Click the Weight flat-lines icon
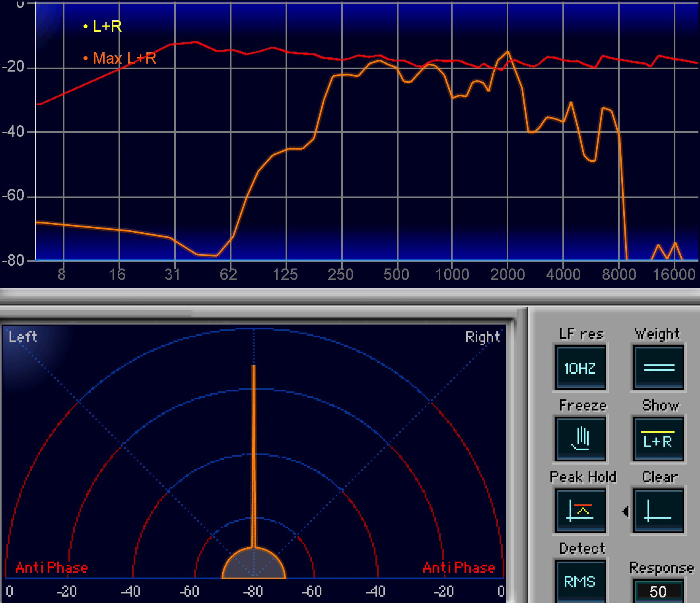Image resolution: width=700 pixels, height=603 pixels. (659, 368)
